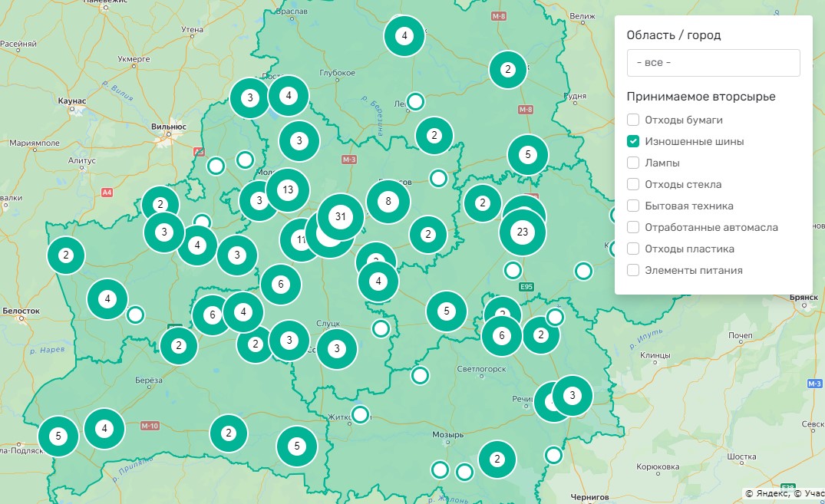The width and height of the screenshot is (825, 504).
Task: Enable the Отходы бумаги checkbox
Action: pyautogui.click(x=633, y=120)
